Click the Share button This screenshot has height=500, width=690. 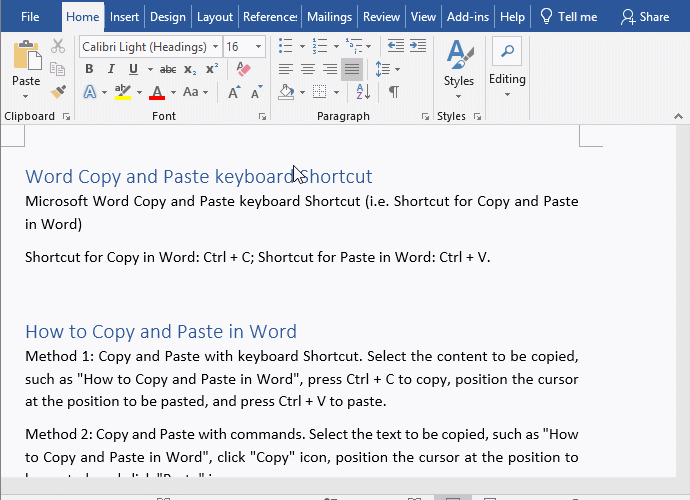pos(645,17)
